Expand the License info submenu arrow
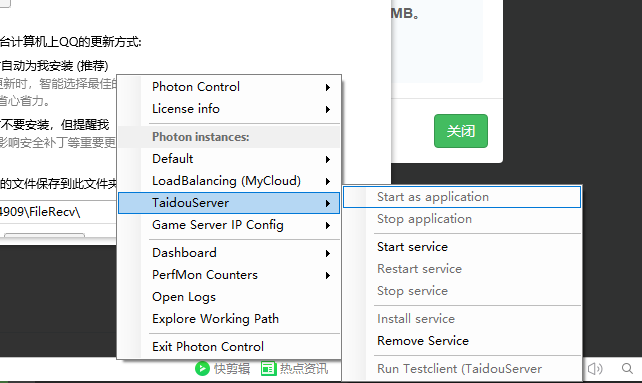The image size is (642, 383). pyautogui.click(x=328, y=109)
